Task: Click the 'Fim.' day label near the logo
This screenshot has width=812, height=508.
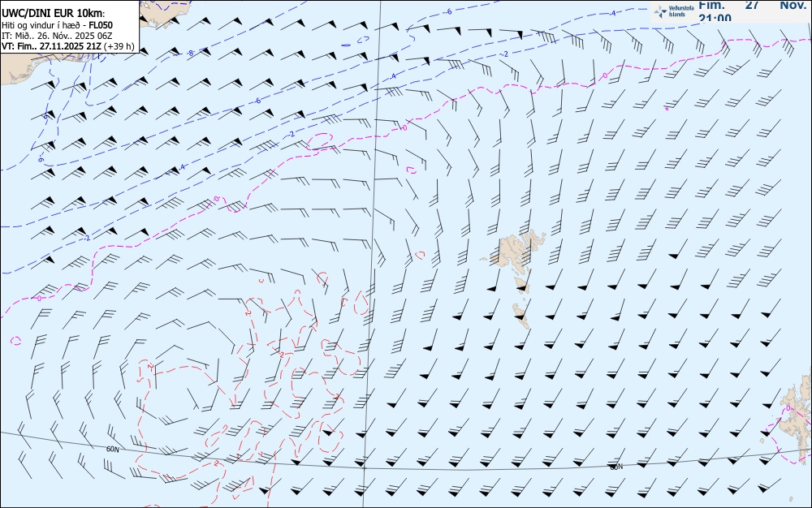Action: (711, 5)
